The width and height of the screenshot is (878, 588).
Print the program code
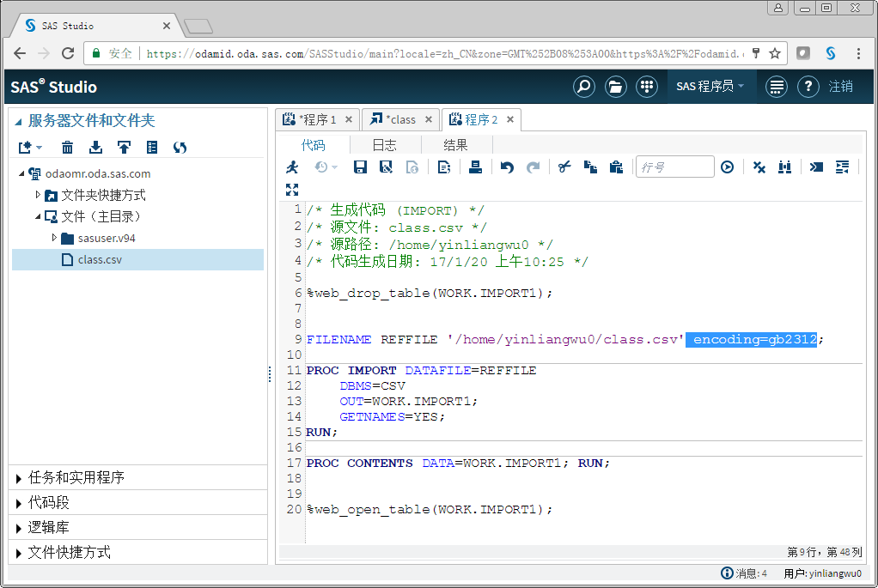(476, 167)
